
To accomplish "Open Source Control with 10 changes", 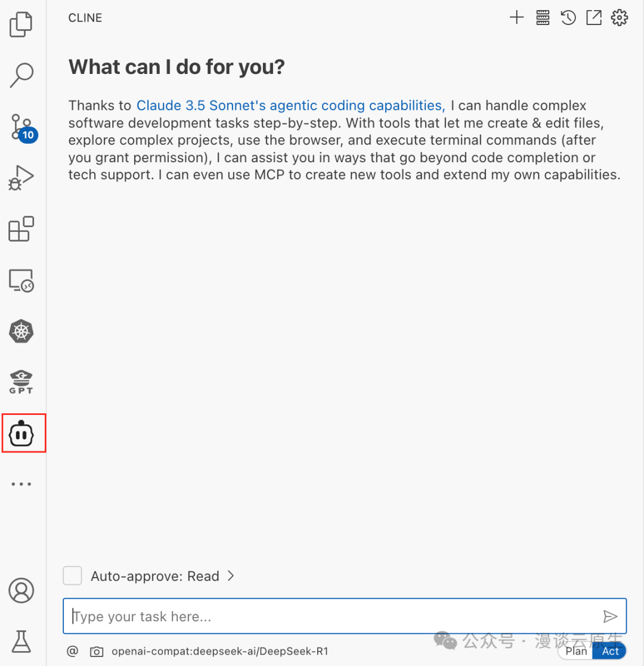I will click(23, 128).
